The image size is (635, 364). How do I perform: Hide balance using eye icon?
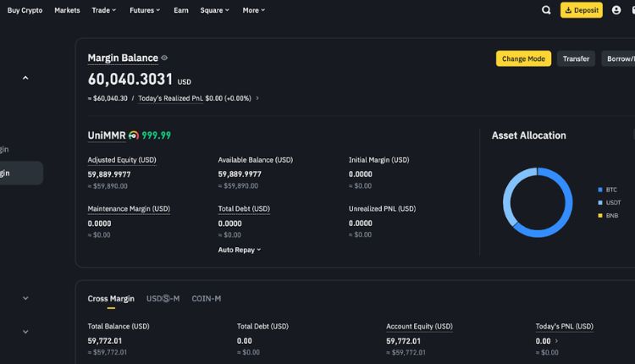(164, 58)
